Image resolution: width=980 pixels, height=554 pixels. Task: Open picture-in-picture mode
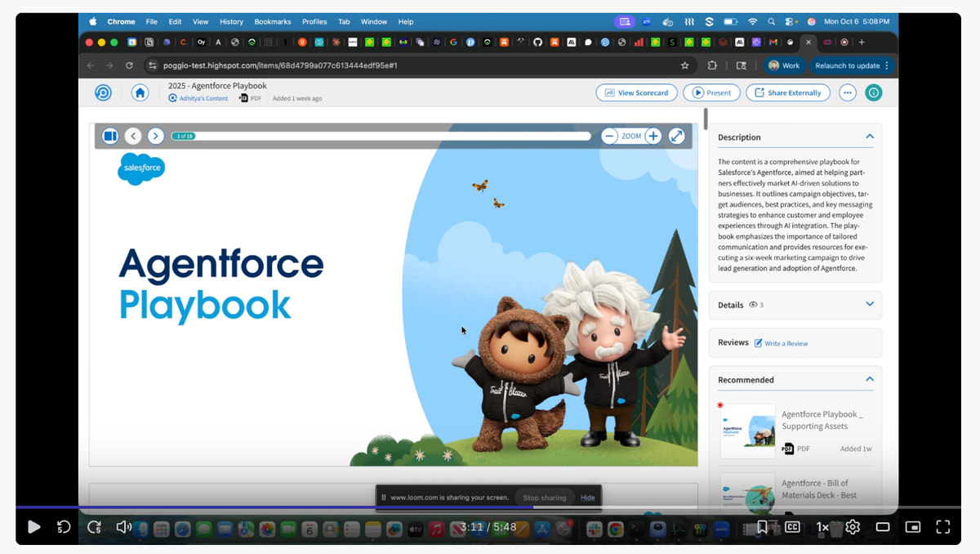point(913,527)
